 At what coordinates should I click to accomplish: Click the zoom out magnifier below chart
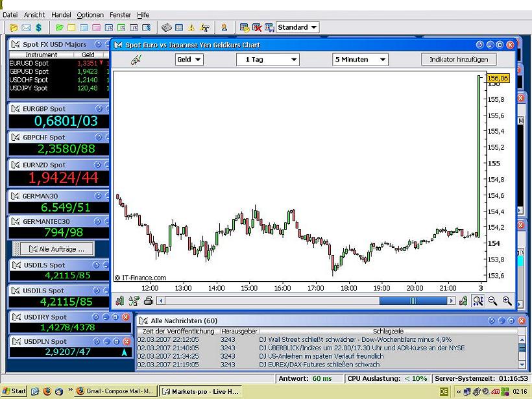click(x=492, y=300)
